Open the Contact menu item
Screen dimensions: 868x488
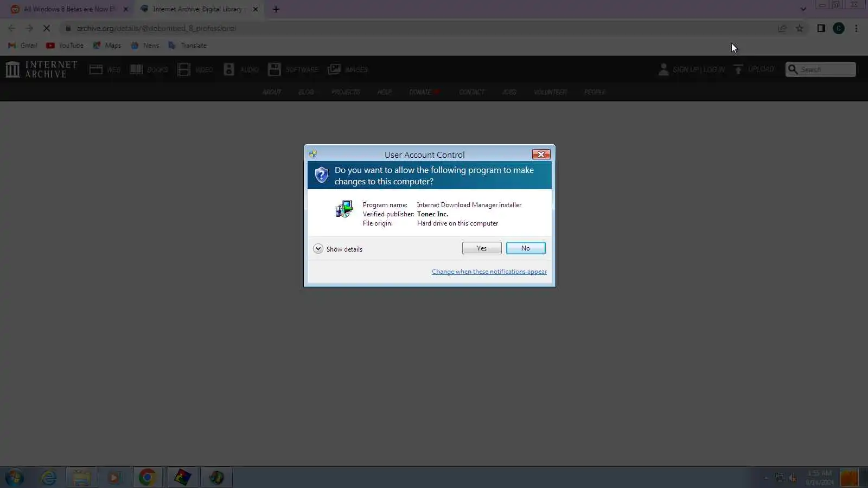(x=471, y=92)
